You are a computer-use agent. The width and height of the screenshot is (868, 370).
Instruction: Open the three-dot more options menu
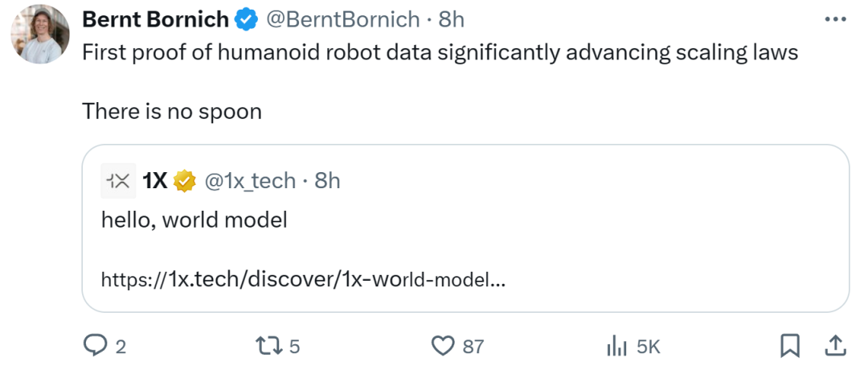(836, 18)
